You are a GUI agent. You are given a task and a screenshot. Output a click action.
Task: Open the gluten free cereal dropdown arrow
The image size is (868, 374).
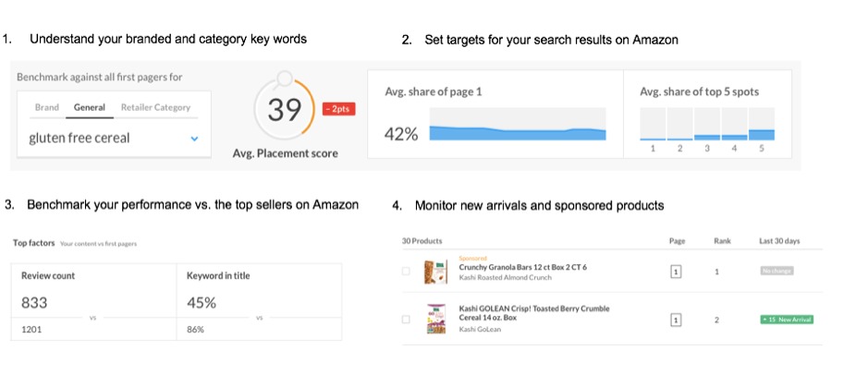194,139
